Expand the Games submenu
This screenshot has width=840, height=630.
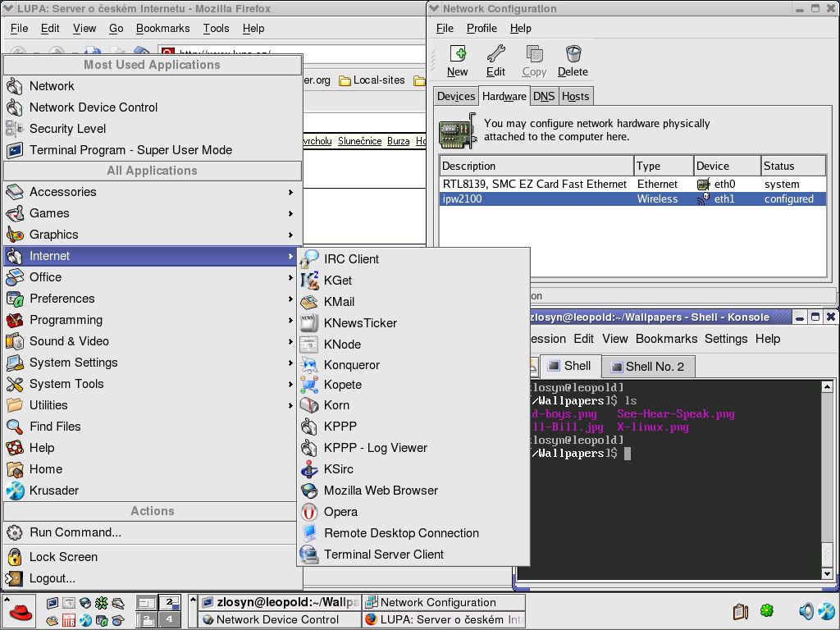[153, 213]
